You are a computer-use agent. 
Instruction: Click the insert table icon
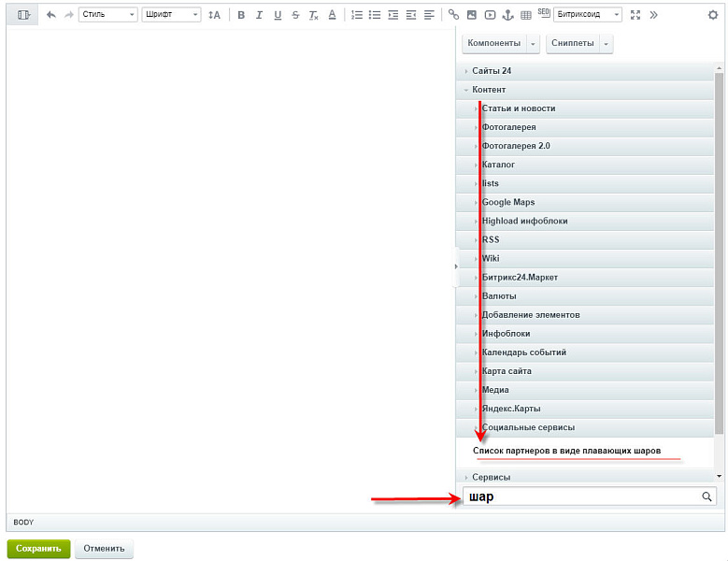coord(526,15)
